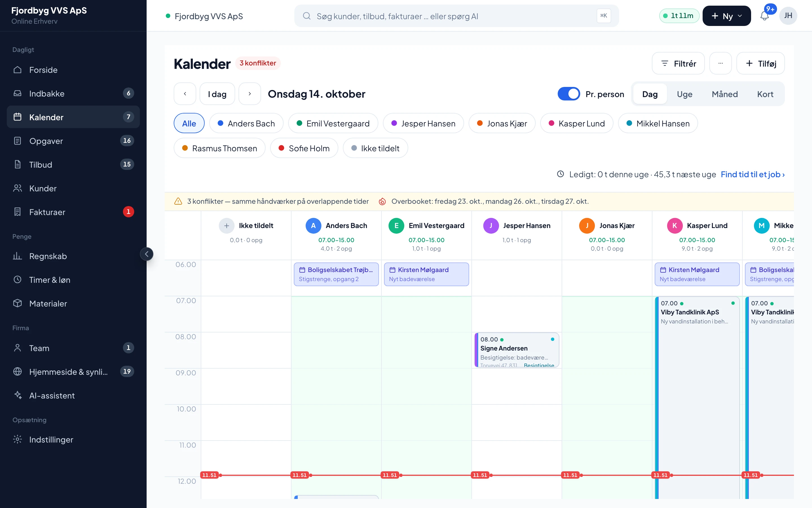812x508 pixels.
Task: Open Signe Andersen 08.00 appointment
Action: click(517, 350)
